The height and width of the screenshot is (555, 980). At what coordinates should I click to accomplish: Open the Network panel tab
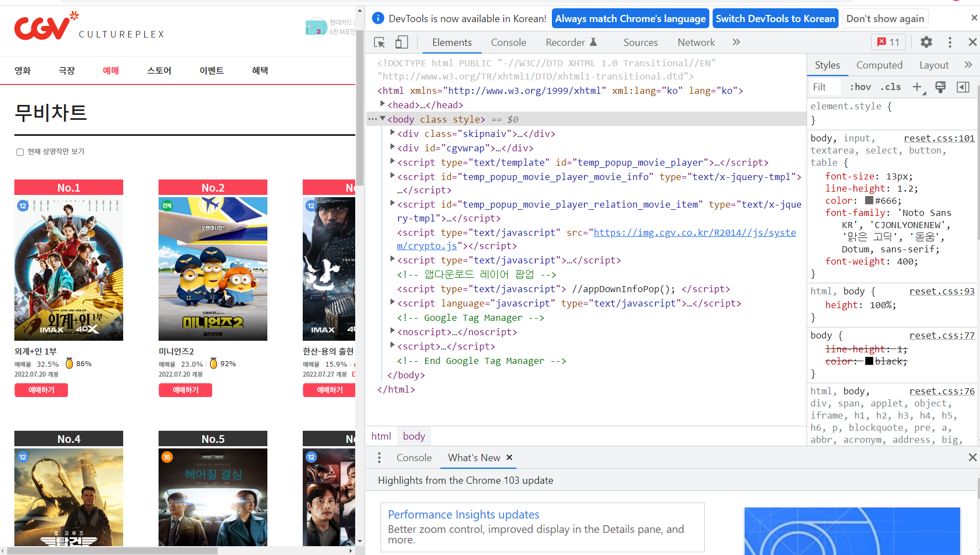tap(696, 43)
